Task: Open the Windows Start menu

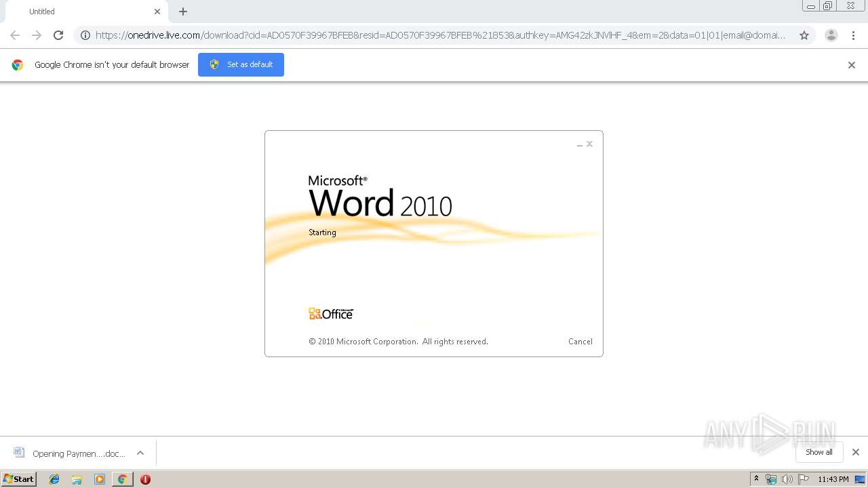Action: (19, 479)
